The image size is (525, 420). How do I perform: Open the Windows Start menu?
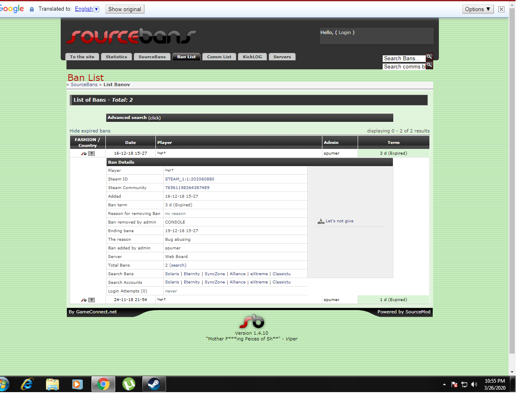[4, 384]
